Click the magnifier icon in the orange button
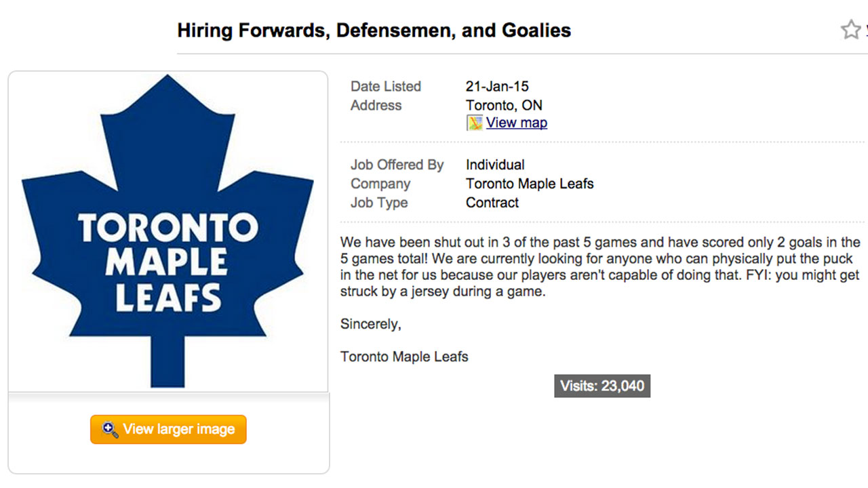Viewport: 868px width, 488px height. [x=109, y=429]
